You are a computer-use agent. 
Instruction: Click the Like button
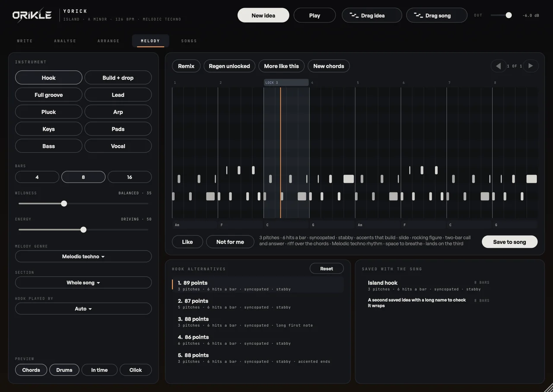188,242
